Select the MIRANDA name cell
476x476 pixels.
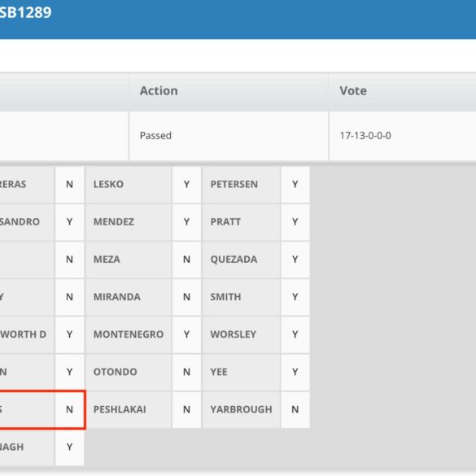click(x=129, y=297)
